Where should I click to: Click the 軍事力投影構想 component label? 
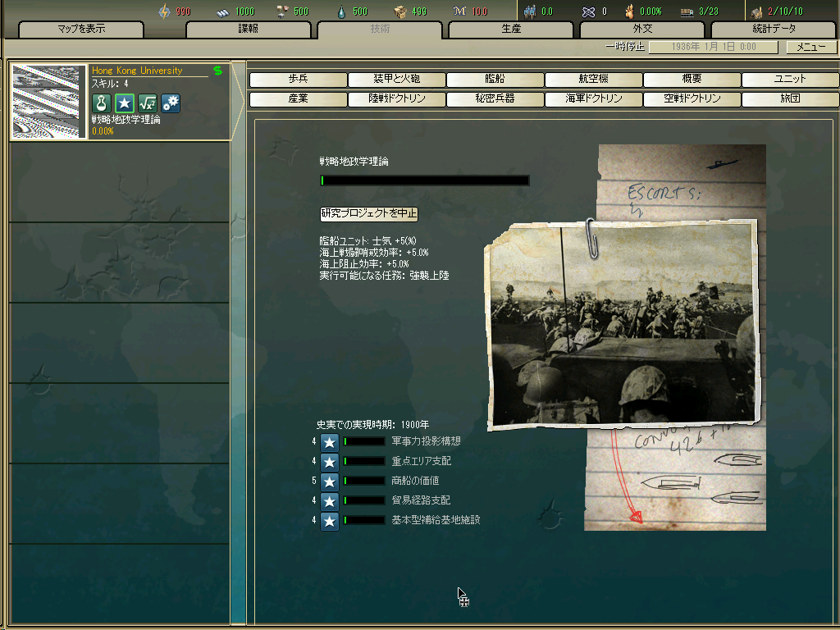426,441
